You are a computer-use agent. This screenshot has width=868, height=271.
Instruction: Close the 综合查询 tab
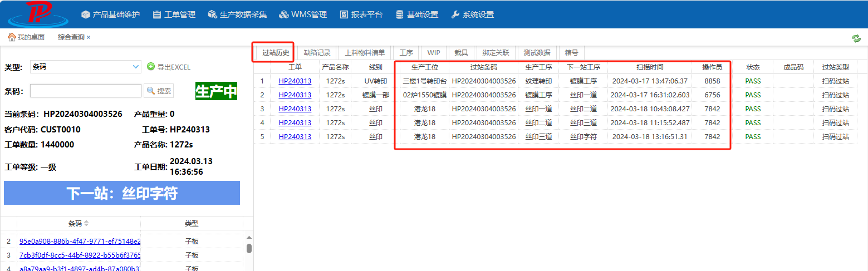(89, 37)
